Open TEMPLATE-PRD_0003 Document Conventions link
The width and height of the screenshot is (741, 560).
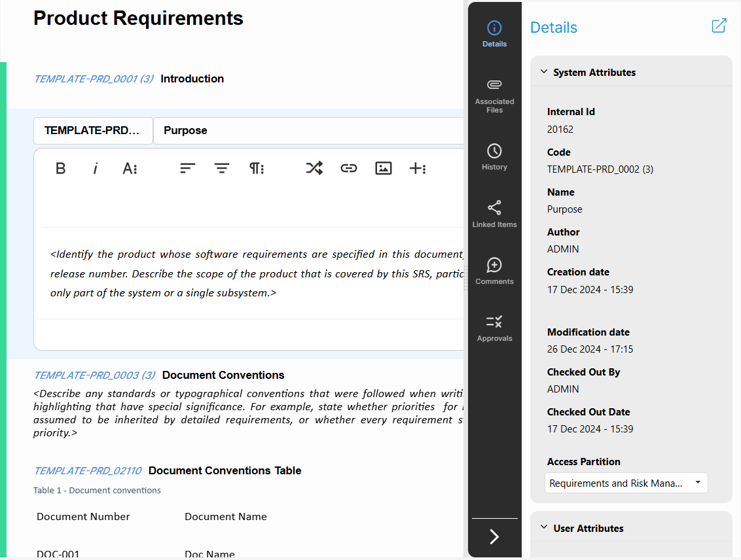[94, 376]
